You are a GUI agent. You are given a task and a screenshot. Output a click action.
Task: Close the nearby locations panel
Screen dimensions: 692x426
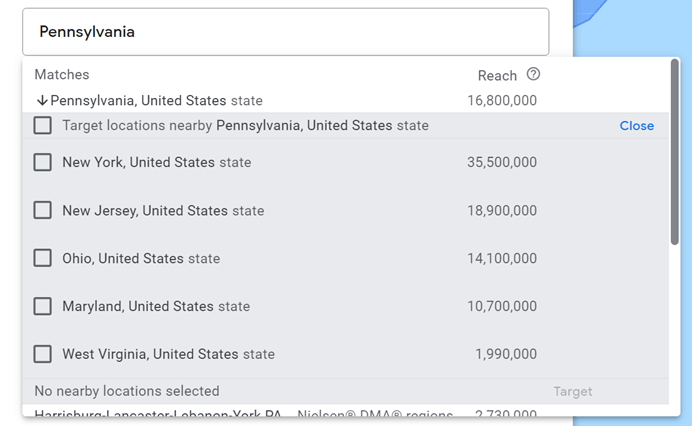636,126
